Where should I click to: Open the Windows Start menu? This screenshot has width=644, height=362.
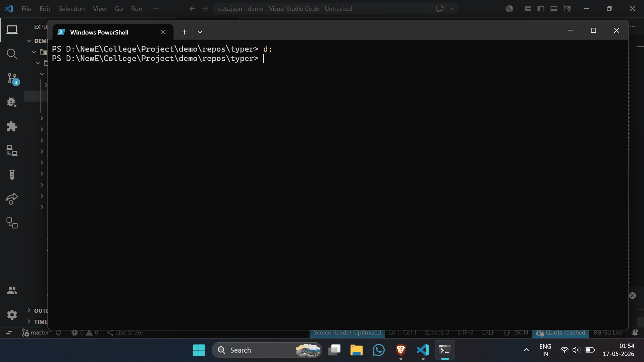click(x=199, y=350)
